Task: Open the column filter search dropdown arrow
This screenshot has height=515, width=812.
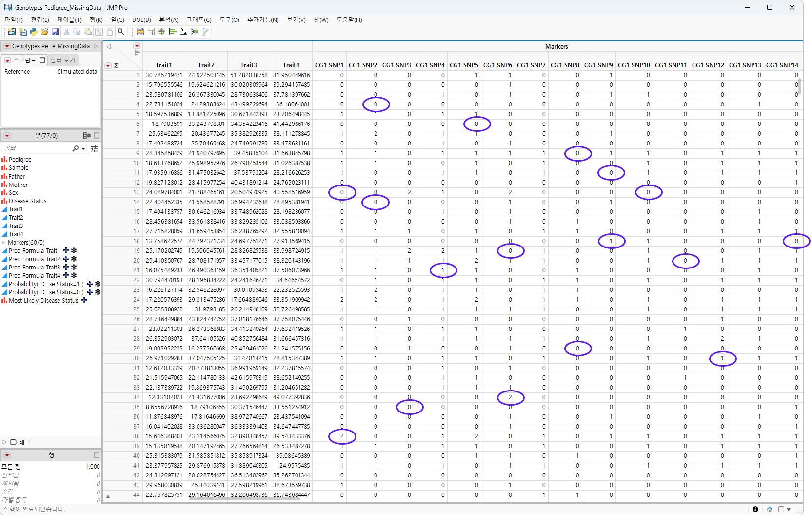Action: (x=83, y=148)
